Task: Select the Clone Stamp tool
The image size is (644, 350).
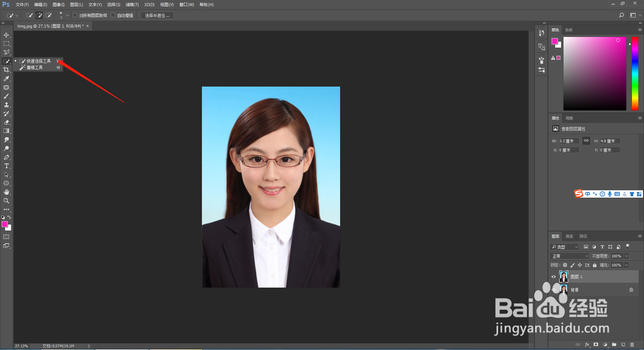Action: click(6, 105)
